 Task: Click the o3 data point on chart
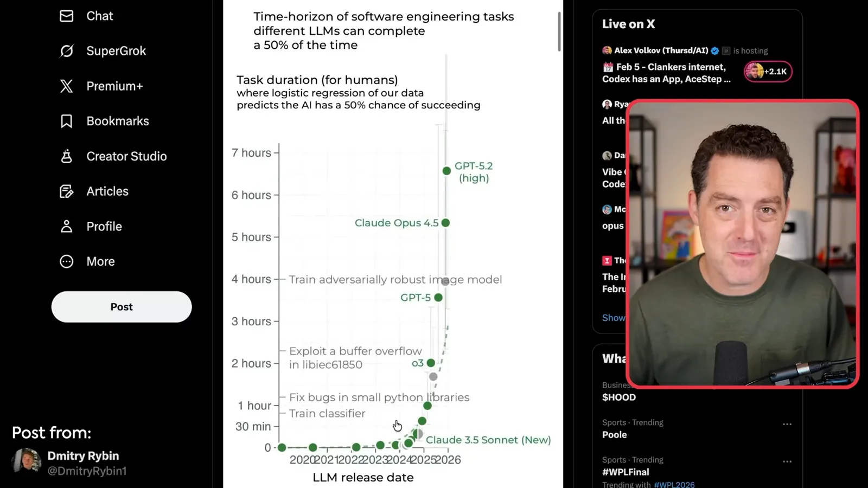click(431, 363)
